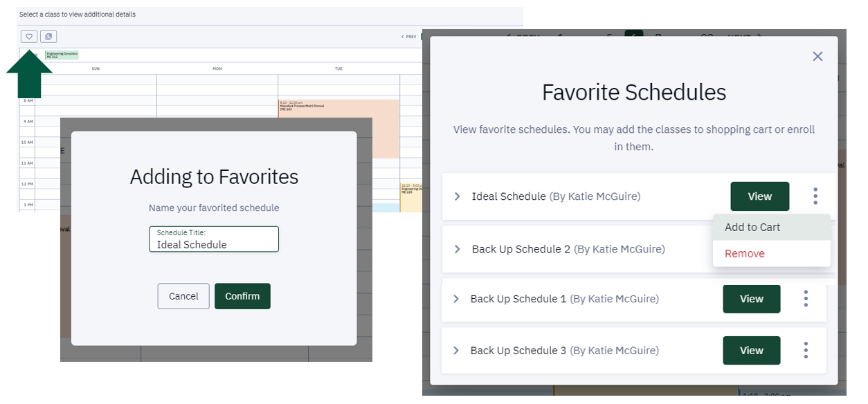Viewport: 868px width, 404px height.
Task: Close the Favorite Schedules dialog
Action: point(817,56)
